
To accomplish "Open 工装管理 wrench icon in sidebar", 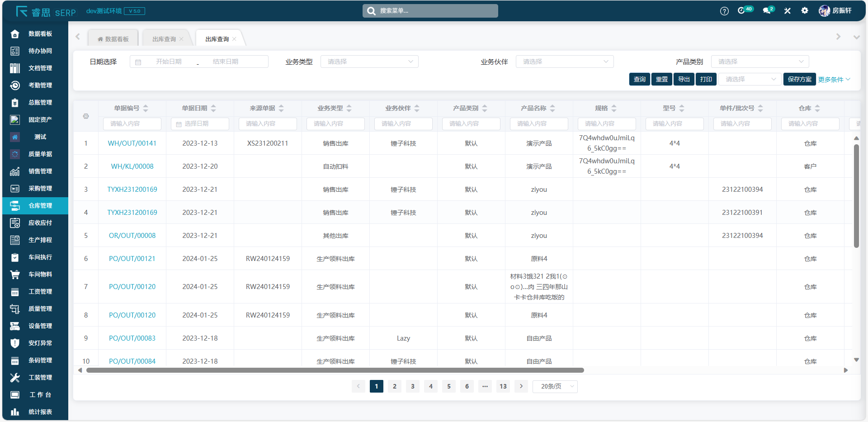I will pyautogui.click(x=15, y=378).
